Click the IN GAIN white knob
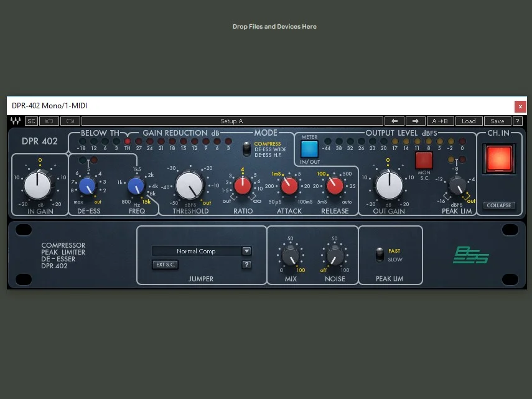This screenshot has width=532, height=399. (37, 185)
